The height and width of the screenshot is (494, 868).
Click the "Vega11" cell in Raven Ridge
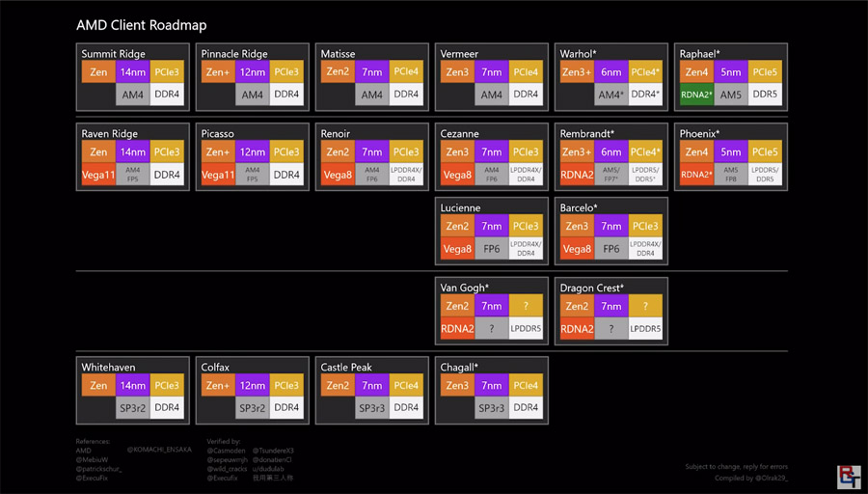coord(98,175)
